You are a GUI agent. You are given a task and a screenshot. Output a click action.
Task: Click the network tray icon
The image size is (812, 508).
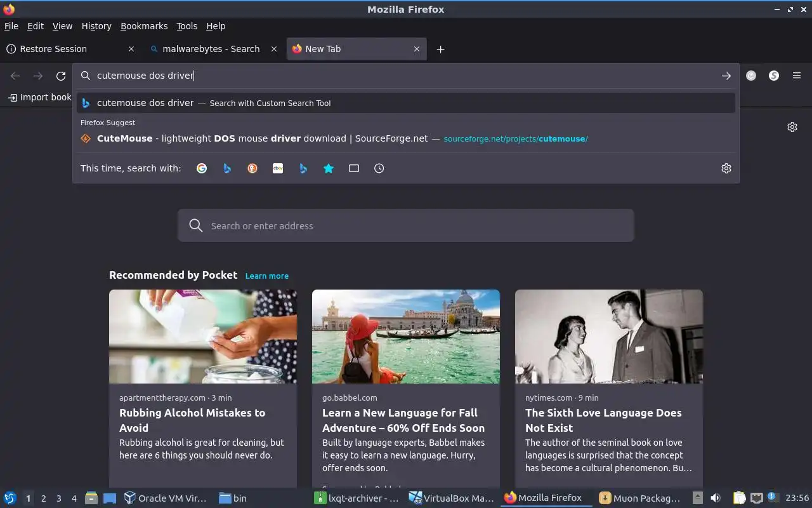coord(756,498)
